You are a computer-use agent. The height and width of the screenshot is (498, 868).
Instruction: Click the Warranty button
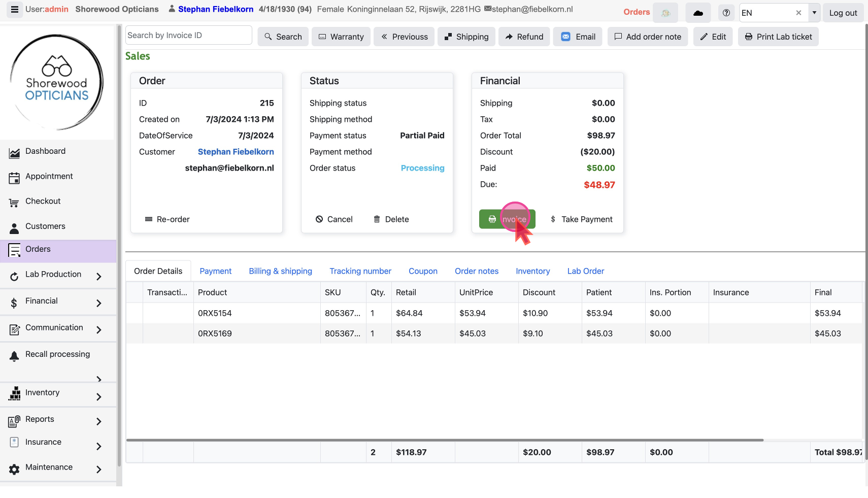point(341,37)
